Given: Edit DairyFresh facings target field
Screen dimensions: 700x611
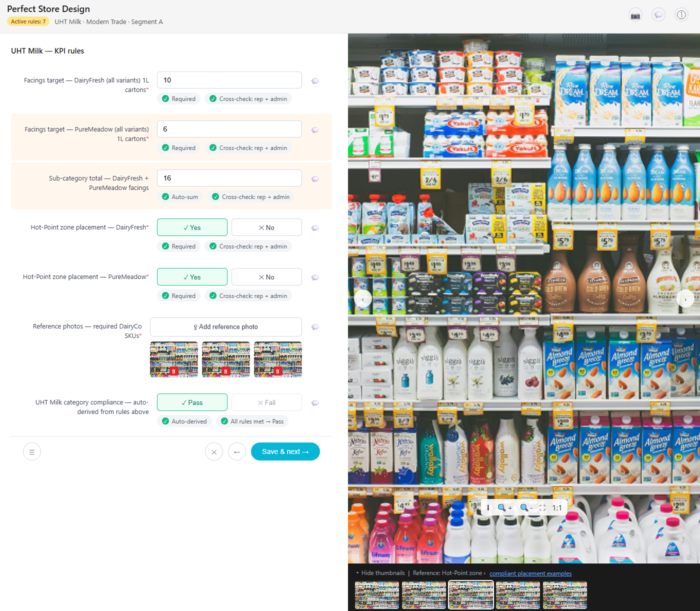Looking at the screenshot, I should (x=229, y=80).
